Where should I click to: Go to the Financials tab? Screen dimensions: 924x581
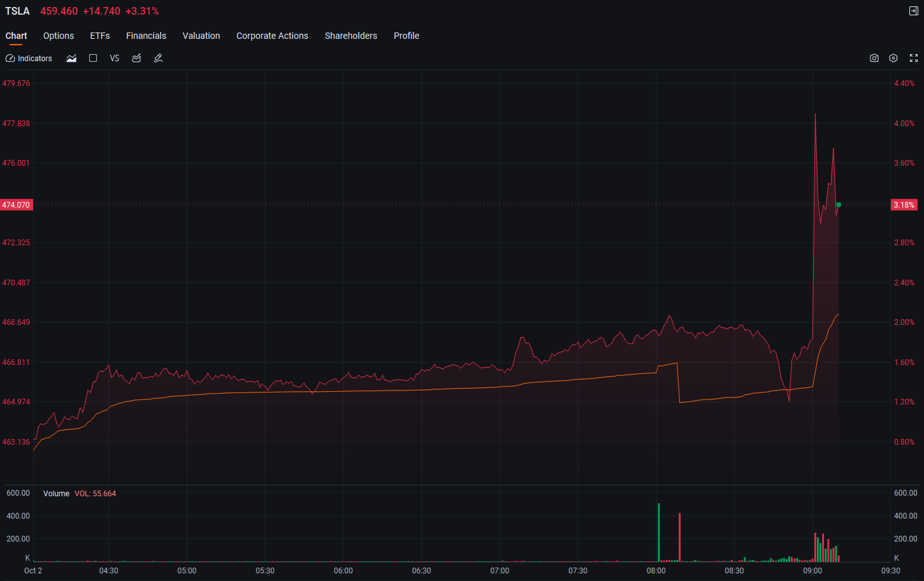(x=146, y=36)
